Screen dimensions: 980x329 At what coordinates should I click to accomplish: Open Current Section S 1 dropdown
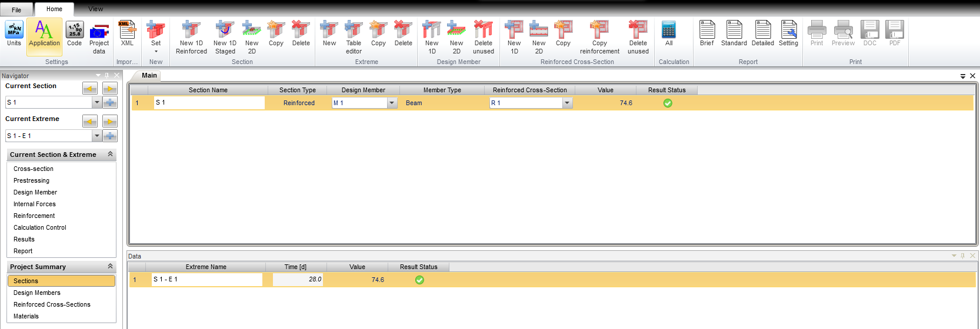[x=96, y=103]
